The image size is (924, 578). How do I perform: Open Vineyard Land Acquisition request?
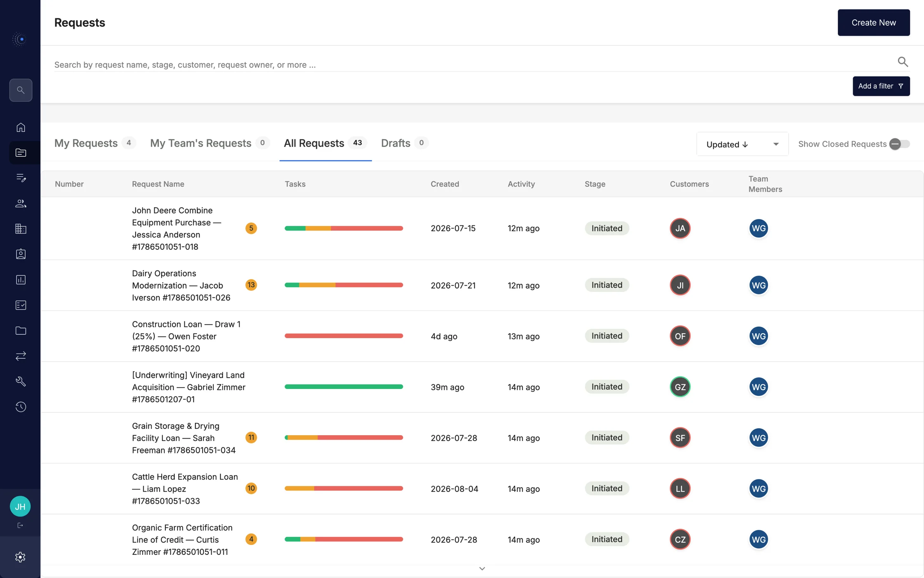189,387
